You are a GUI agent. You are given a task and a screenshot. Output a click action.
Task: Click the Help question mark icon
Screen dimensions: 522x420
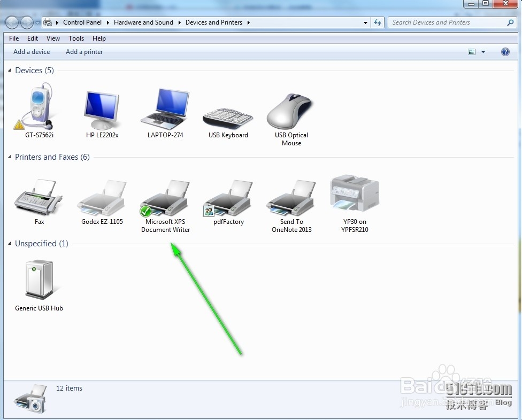(505, 51)
